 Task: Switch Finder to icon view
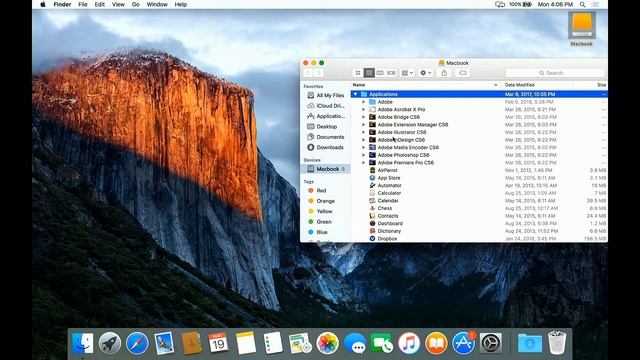click(x=358, y=73)
